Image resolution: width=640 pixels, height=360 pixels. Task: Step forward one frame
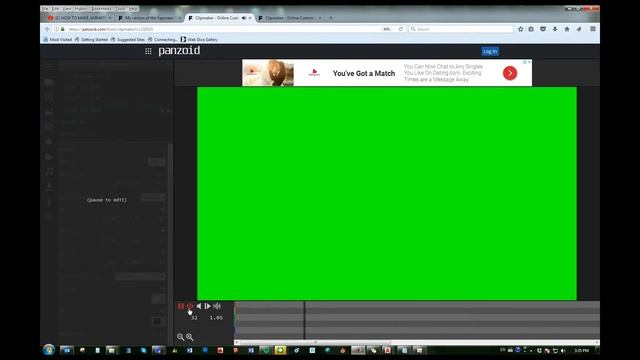point(208,306)
